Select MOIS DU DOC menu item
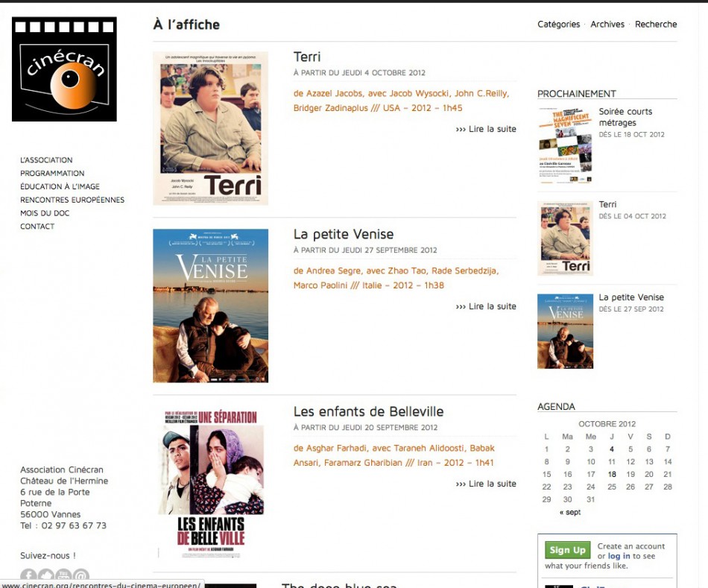The image size is (708, 588). [45, 212]
